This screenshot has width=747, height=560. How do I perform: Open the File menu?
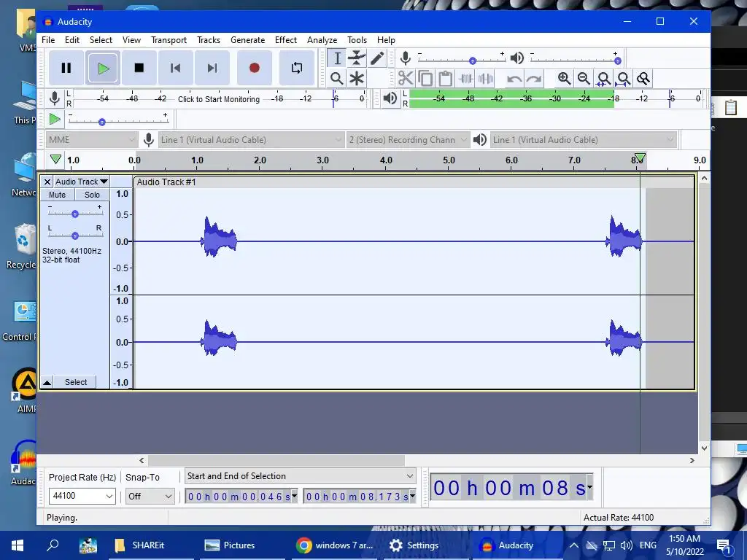point(48,40)
